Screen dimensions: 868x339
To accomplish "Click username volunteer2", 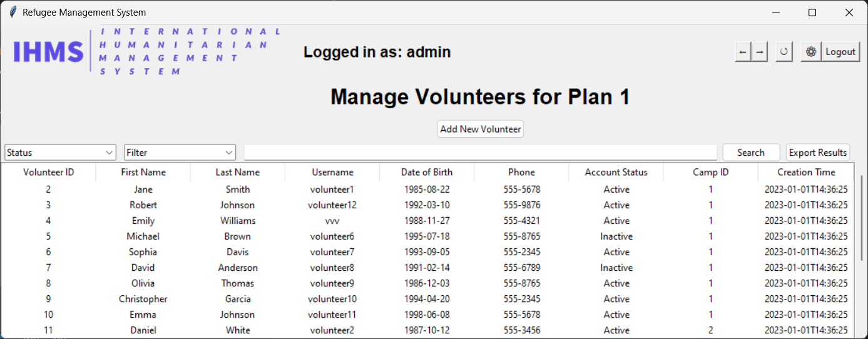I will [x=332, y=330].
